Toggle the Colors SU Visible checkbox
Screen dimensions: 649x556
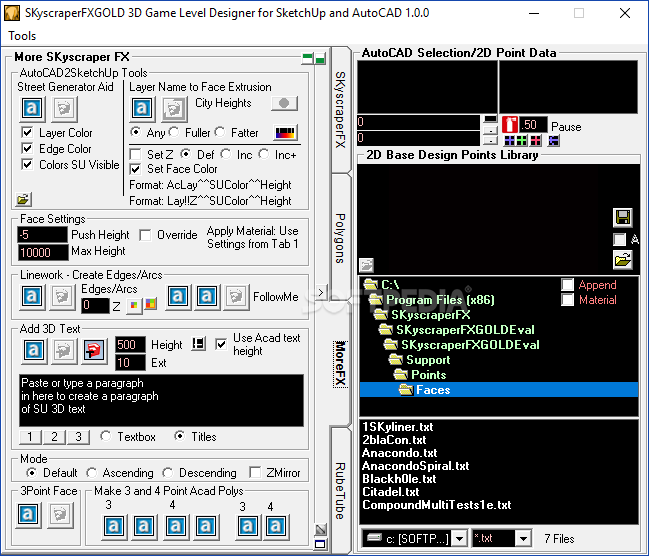(x=27, y=164)
